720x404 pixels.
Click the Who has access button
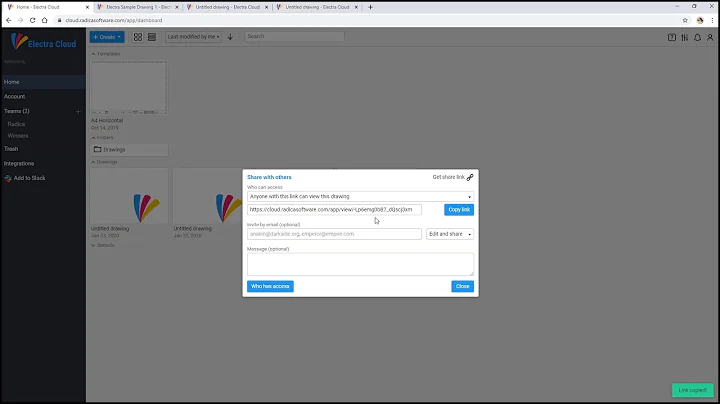(270, 286)
